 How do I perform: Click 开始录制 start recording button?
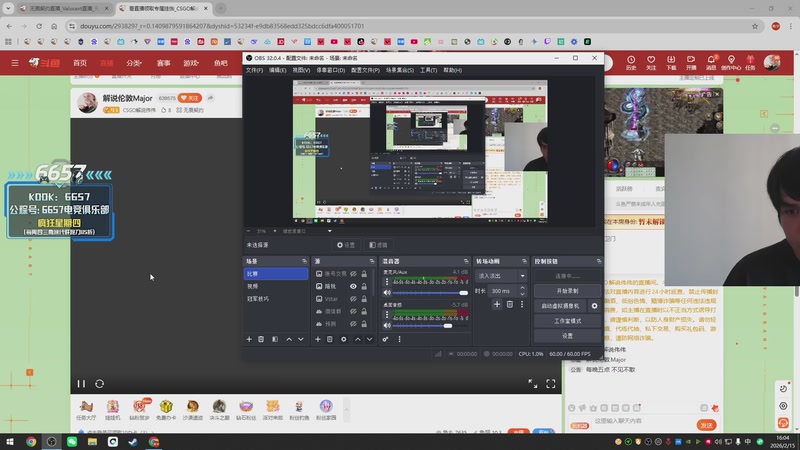(x=567, y=291)
